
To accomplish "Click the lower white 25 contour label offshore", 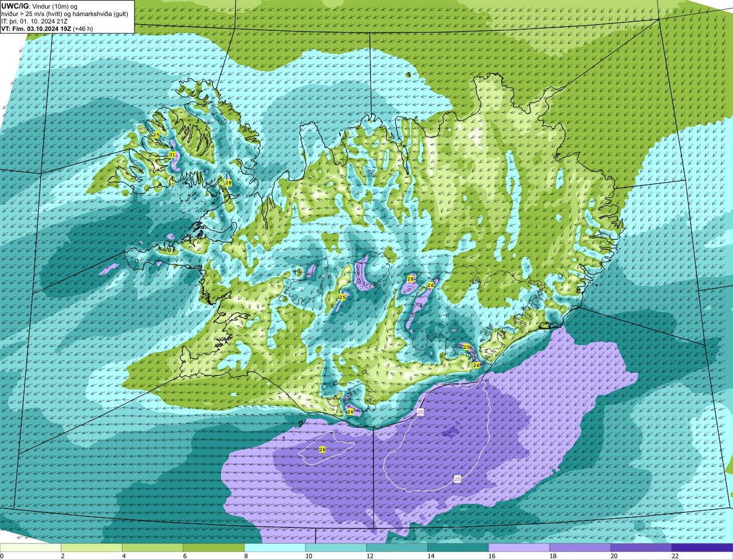I will 458,479.
